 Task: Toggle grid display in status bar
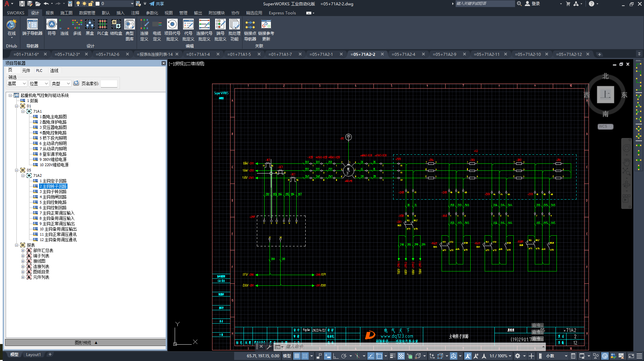297,356
